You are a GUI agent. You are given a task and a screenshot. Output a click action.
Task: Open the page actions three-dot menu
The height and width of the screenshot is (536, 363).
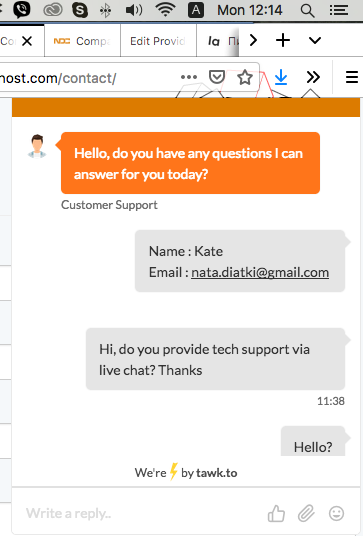(189, 77)
